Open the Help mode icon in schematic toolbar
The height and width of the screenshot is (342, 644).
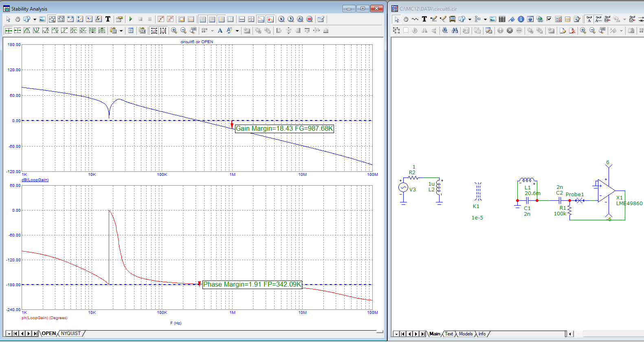(530, 19)
